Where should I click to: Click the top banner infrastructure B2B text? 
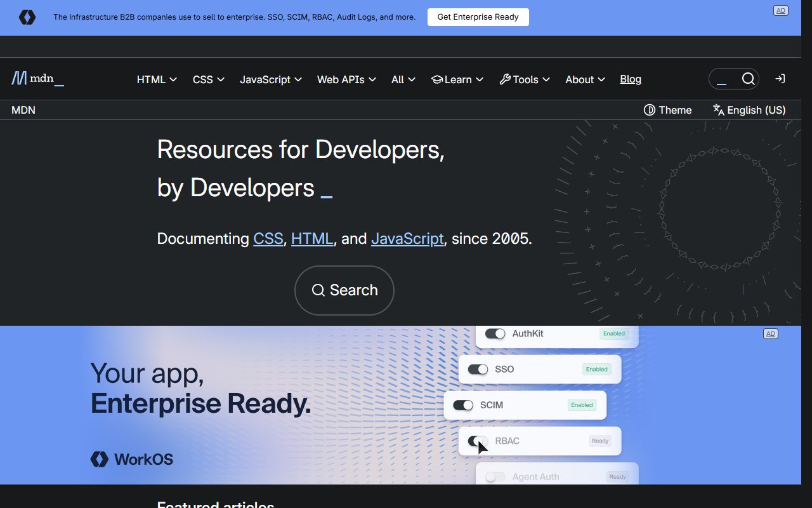[x=234, y=17]
